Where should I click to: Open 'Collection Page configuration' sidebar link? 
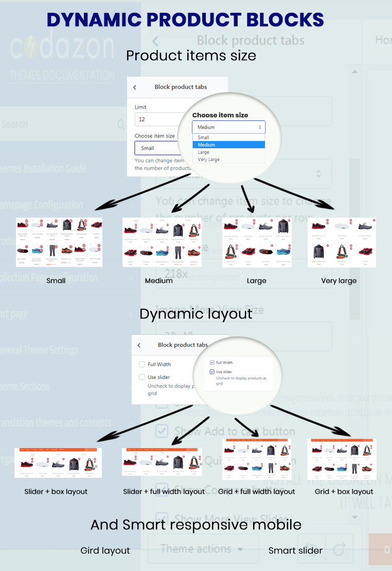click(49, 278)
